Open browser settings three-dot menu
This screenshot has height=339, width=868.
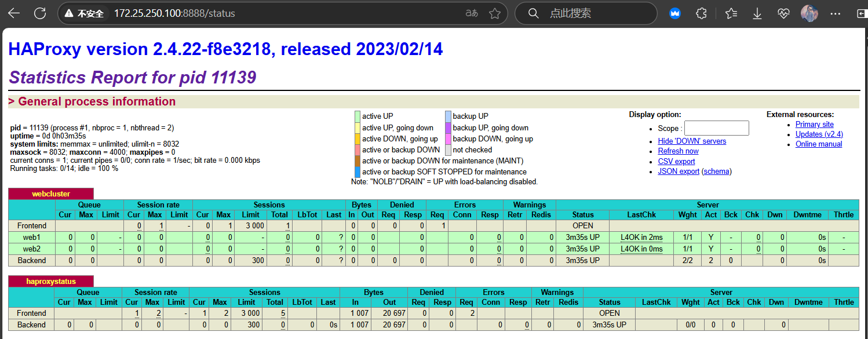click(835, 13)
